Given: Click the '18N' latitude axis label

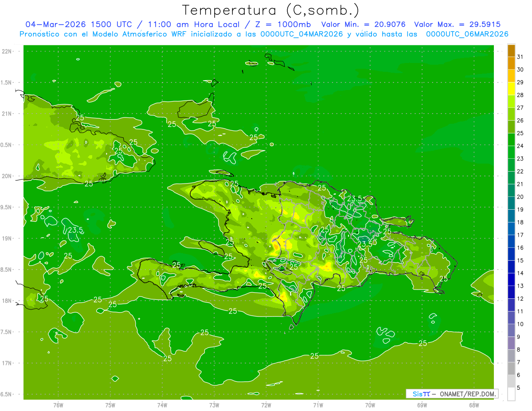Looking at the screenshot, I should tap(8, 301).
